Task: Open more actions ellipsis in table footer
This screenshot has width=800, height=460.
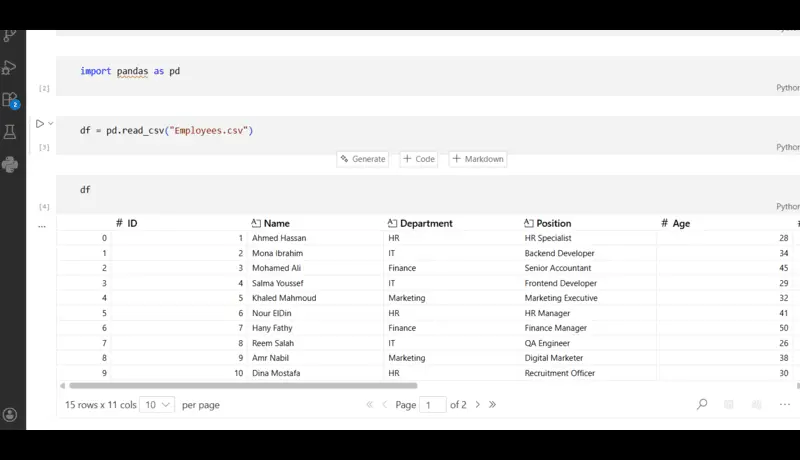Action: click(x=785, y=404)
